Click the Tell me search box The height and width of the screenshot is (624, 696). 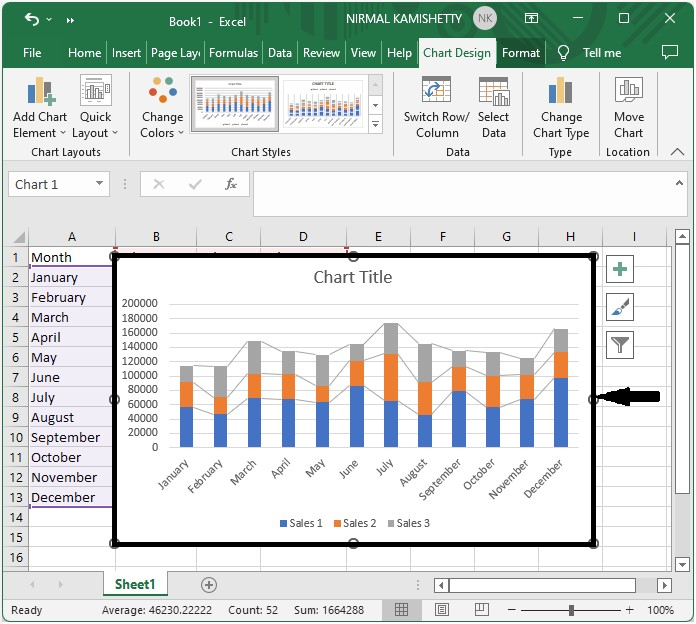(602, 53)
